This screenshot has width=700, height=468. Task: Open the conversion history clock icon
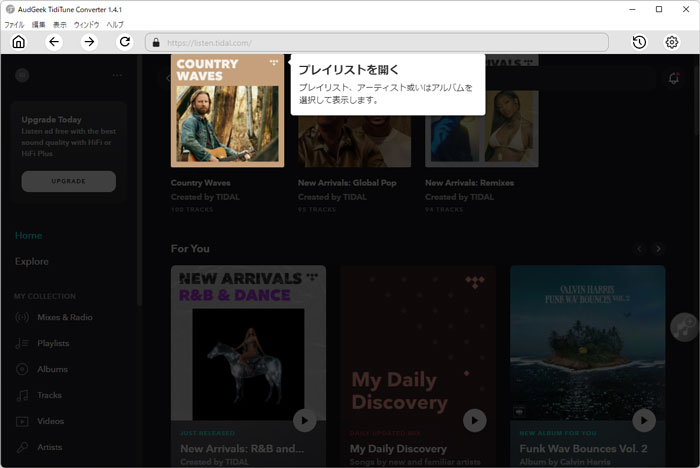coord(639,42)
